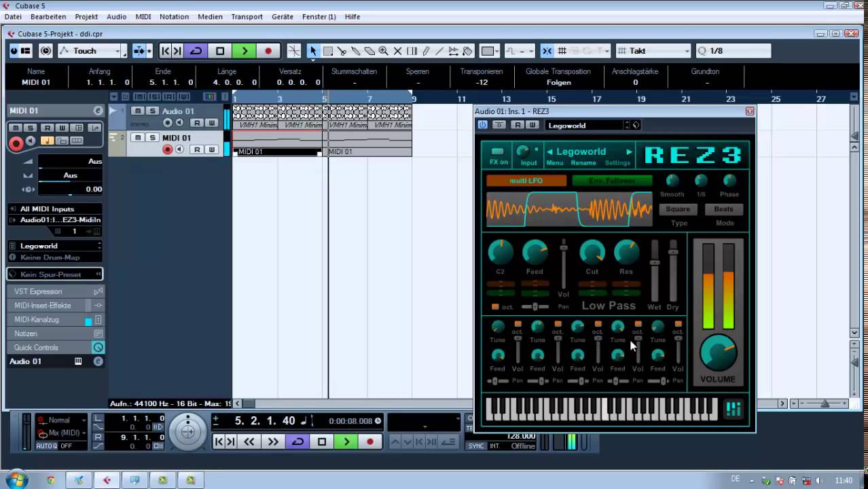Open the Windows Start menu
This screenshot has height=489, width=868.
pyautogui.click(x=16, y=480)
